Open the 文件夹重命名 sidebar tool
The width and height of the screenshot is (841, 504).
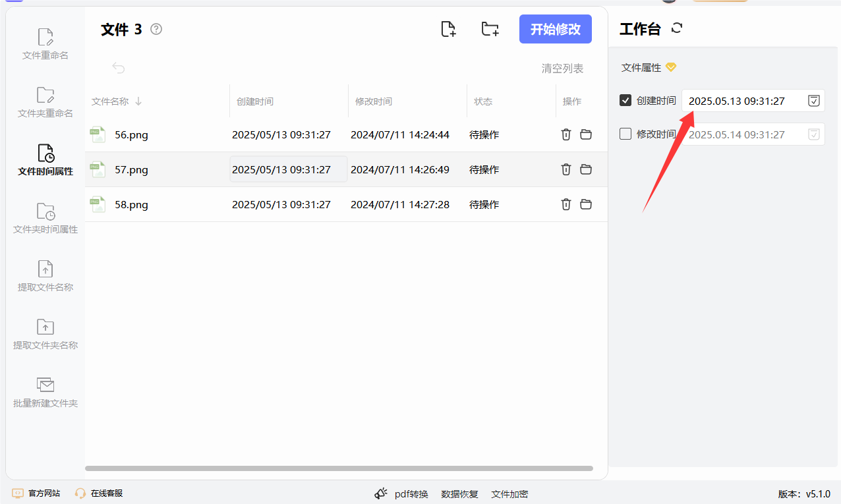point(45,103)
